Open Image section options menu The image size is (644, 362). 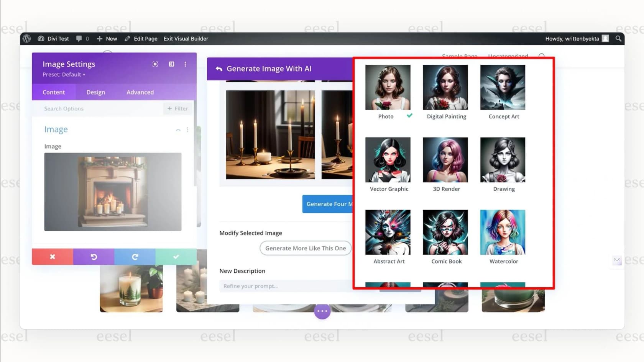[187, 130]
